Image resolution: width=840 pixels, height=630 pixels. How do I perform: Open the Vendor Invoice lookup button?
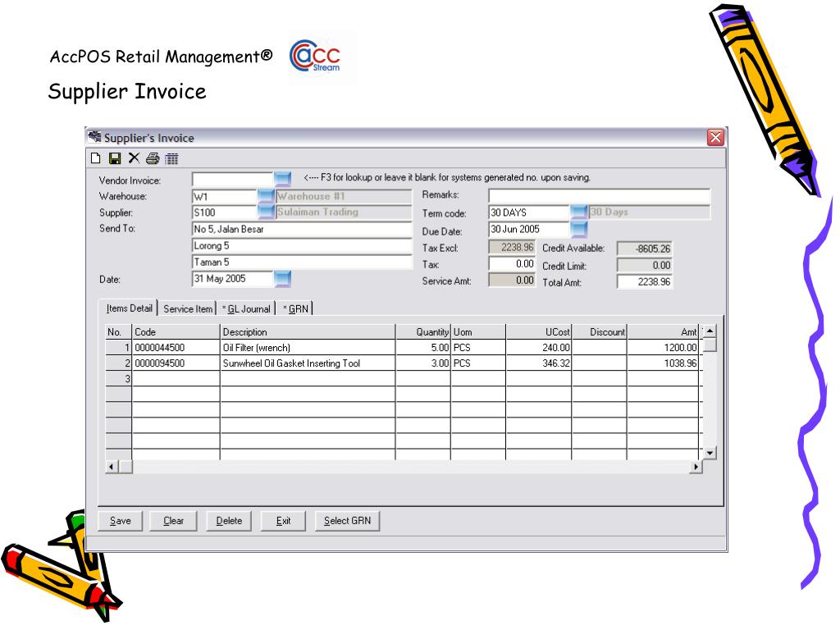tap(282, 179)
